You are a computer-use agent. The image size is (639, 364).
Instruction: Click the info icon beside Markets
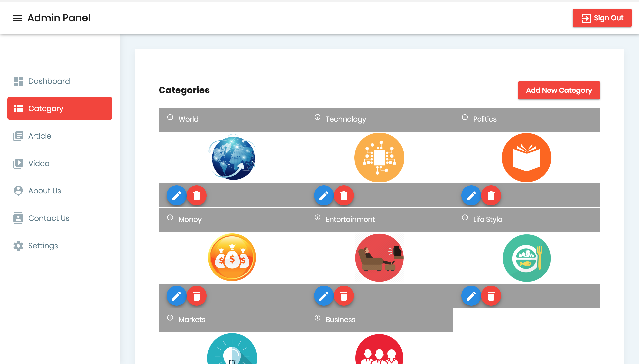point(170,318)
